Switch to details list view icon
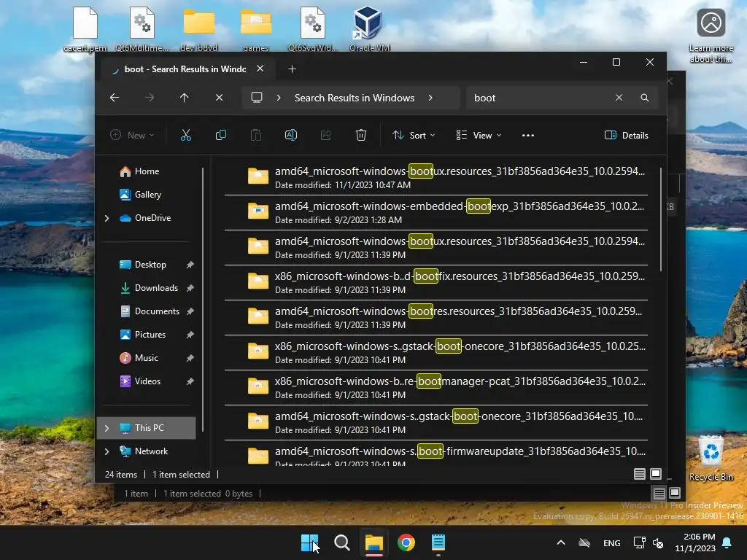Image resolution: width=747 pixels, height=560 pixels. tap(639, 474)
